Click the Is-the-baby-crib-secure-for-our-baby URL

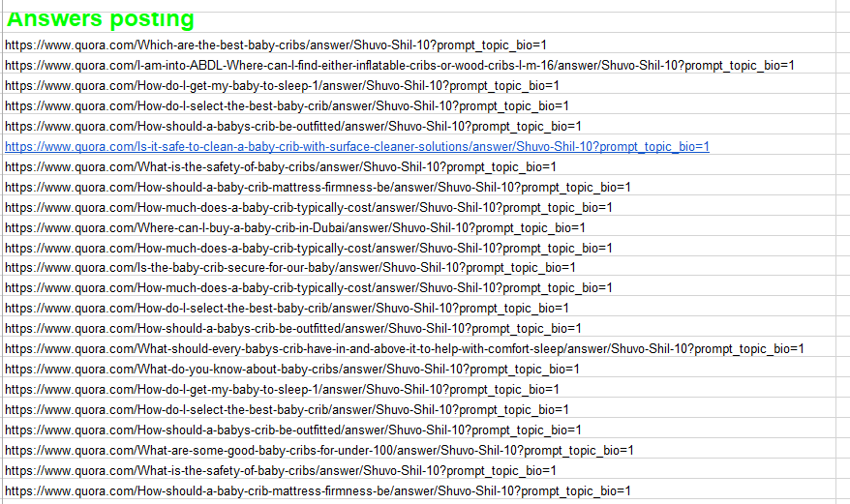289,268
